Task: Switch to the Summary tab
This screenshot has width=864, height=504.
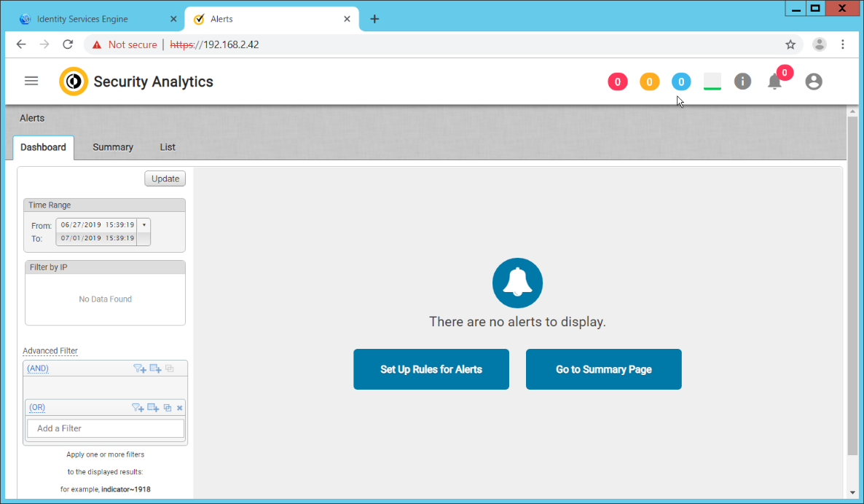Action: 113,147
